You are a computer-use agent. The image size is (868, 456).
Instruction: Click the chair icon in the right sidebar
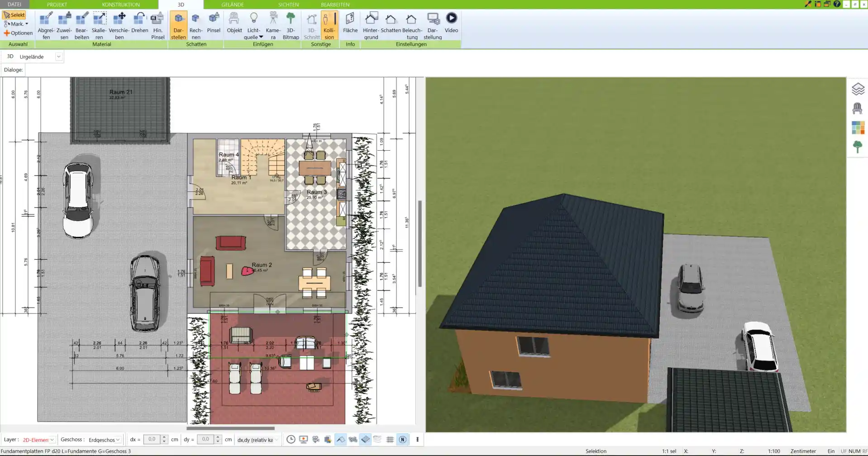point(858,109)
